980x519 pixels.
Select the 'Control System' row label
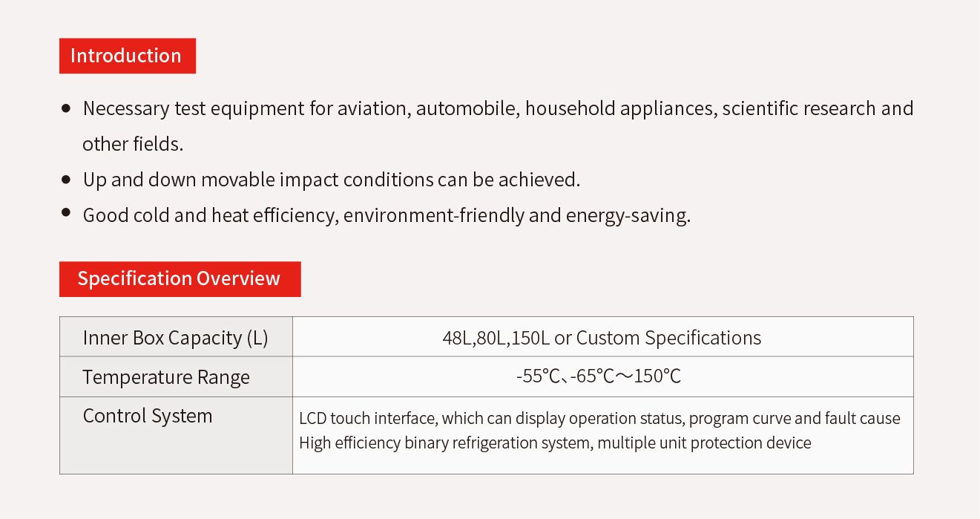coord(148,416)
